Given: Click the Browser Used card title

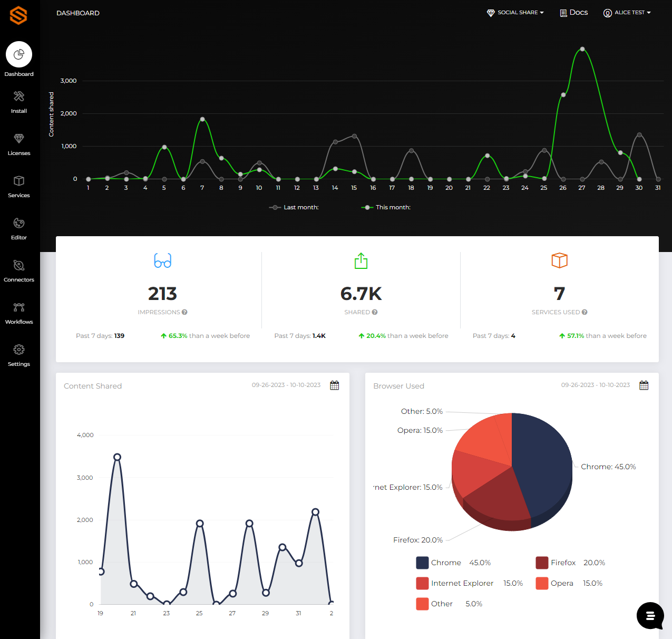Looking at the screenshot, I should tap(399, 386).
